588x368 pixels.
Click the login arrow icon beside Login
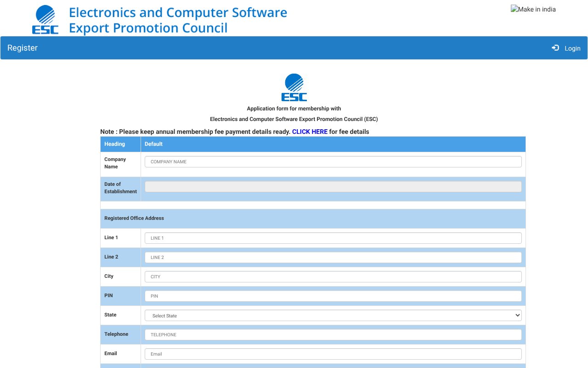tap(554, 48)
